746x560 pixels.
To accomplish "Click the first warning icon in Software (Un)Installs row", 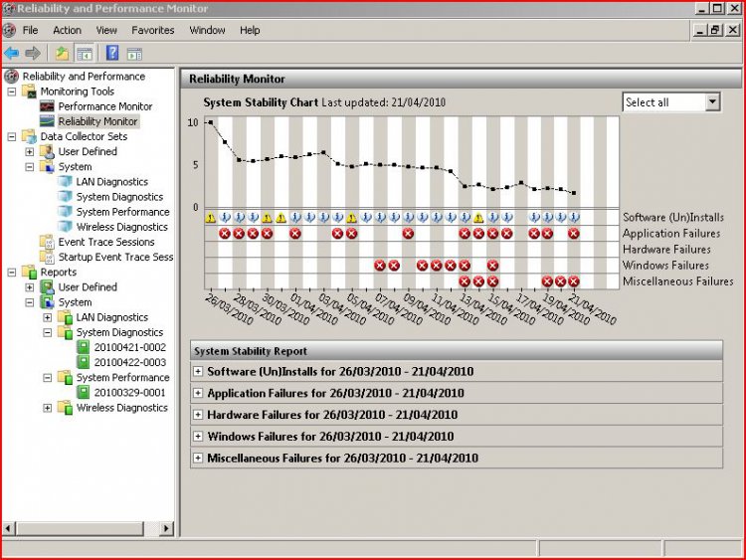I will [x=210, y=218].
